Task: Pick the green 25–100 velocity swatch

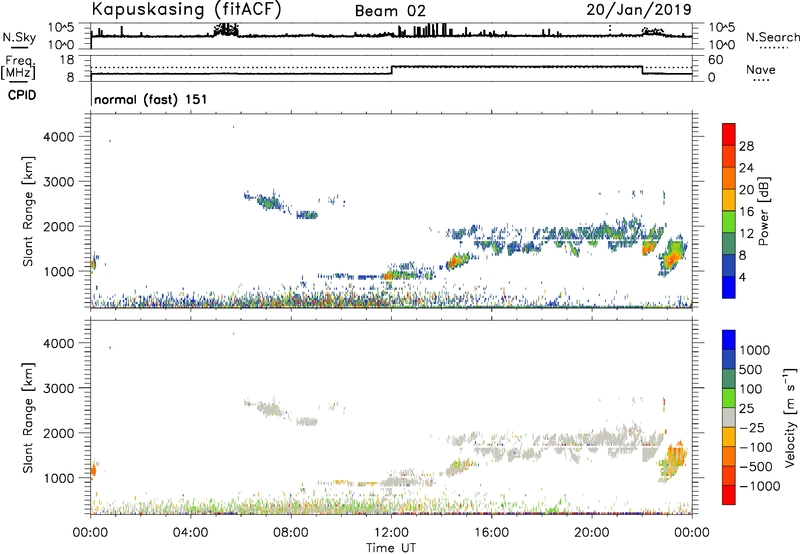Action: 729,398
